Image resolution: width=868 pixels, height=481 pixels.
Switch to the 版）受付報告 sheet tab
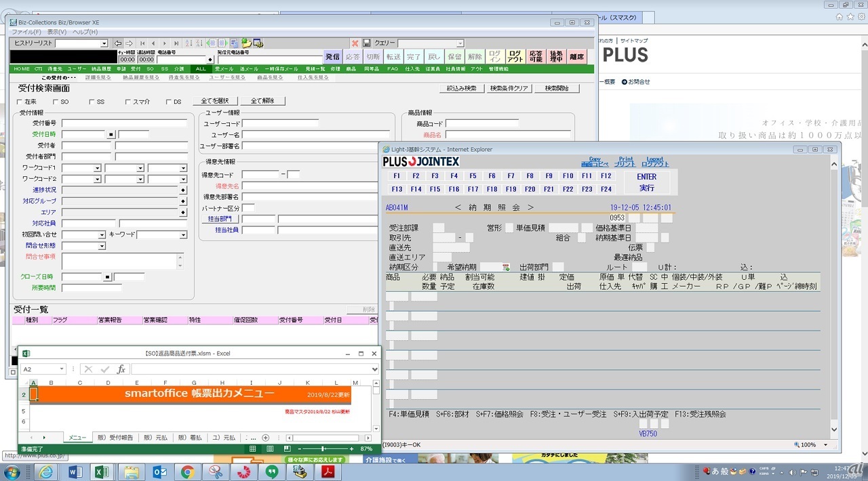pos(115,438)
